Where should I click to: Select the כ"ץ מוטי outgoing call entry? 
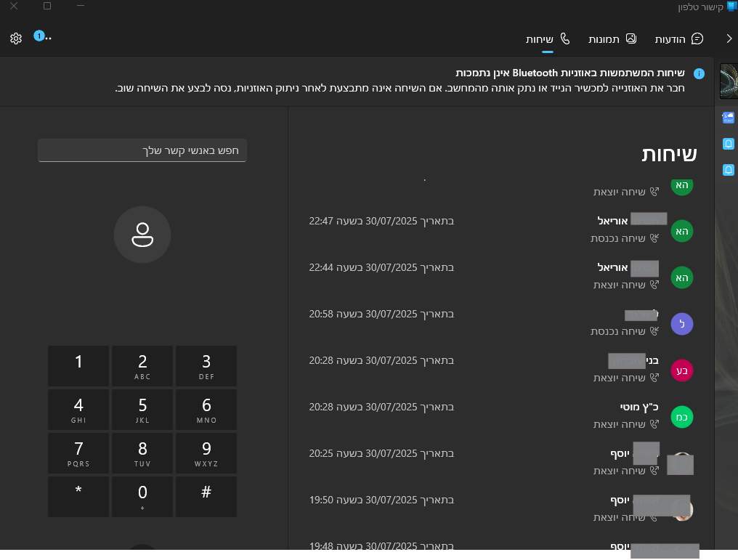pyautogui.click(x=501, y=415)
